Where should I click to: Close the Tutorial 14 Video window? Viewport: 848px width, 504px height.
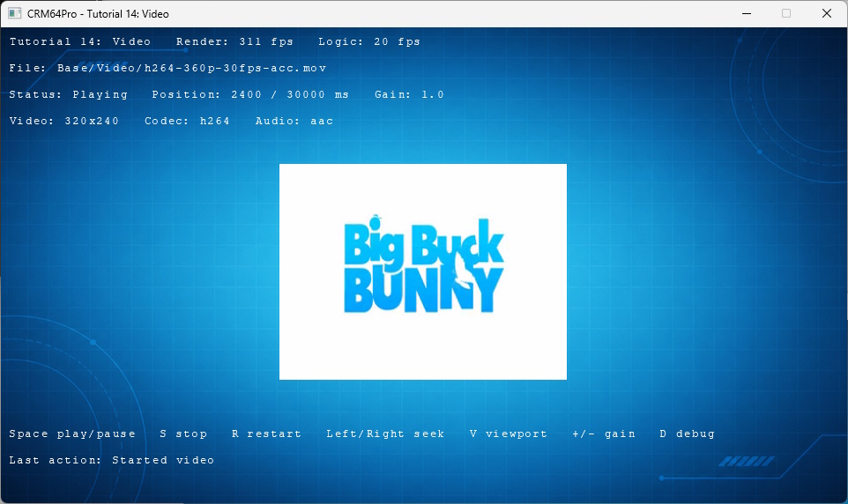[826, 13]
